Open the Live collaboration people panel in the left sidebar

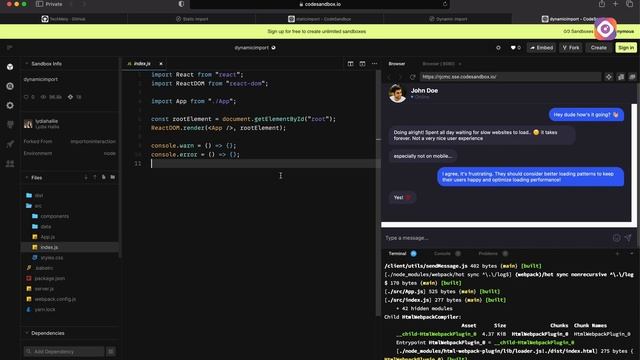(x=10, y=164)
